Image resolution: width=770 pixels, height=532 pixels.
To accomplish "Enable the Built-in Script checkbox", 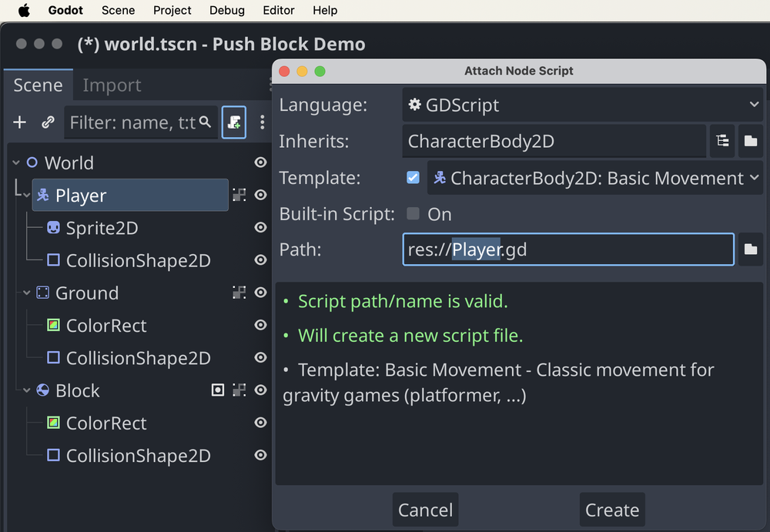I will (x=413, y=214).
